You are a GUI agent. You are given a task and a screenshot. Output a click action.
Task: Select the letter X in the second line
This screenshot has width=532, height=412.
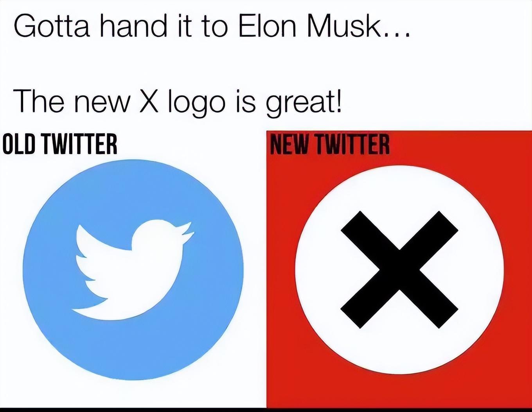point(149,100)
